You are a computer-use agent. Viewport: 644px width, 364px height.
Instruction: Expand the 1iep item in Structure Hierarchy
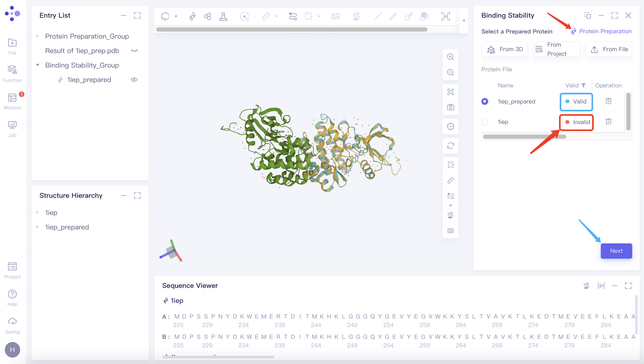coord(37,212)
